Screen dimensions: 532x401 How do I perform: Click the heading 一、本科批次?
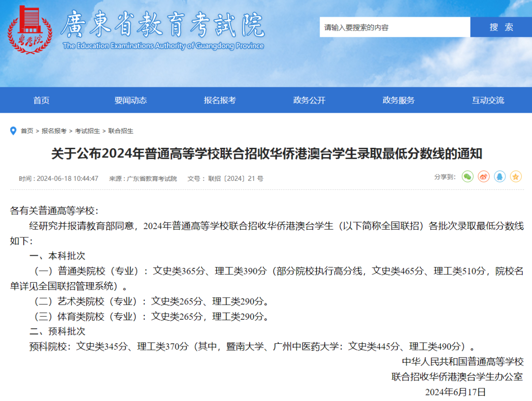click(57, 256)
